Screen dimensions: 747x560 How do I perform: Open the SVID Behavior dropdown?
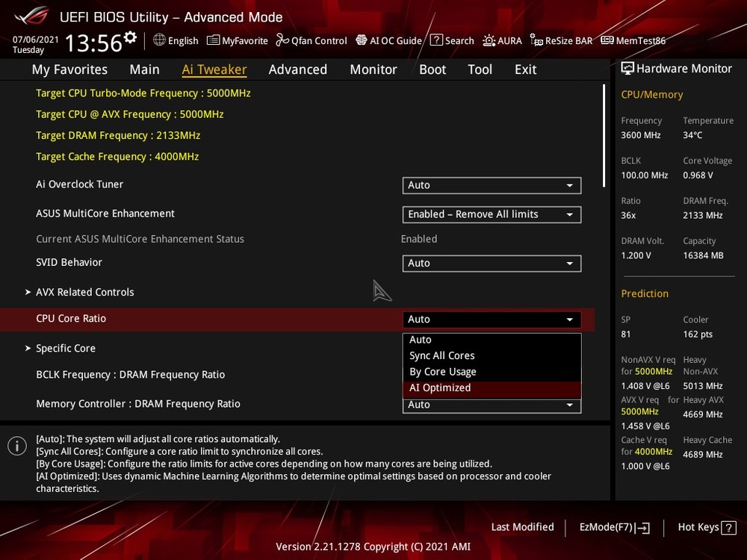[492, 263]
